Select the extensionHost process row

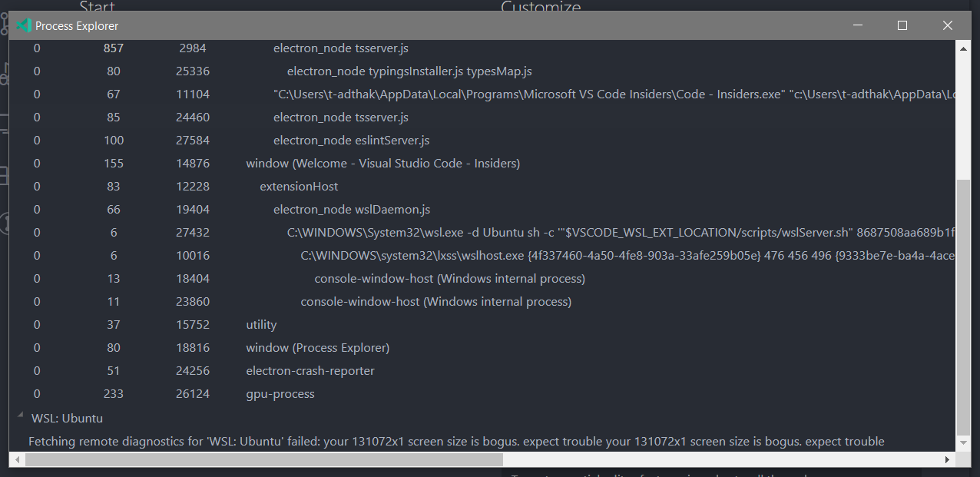(483, 187)
